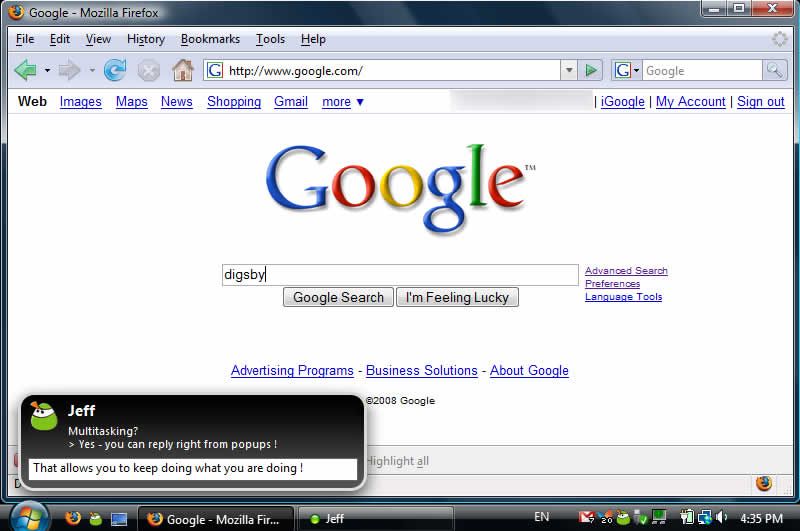Click the Digsby green tray icon

point(623,518)
